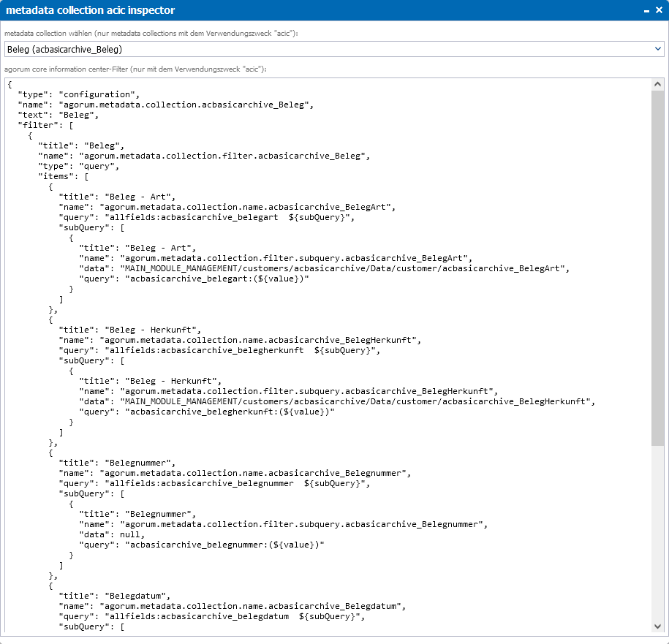
Task: Click the query line 'allfields:acbasicarchive_belegherkunft ${subQuery}'
Action: point(219,350)
